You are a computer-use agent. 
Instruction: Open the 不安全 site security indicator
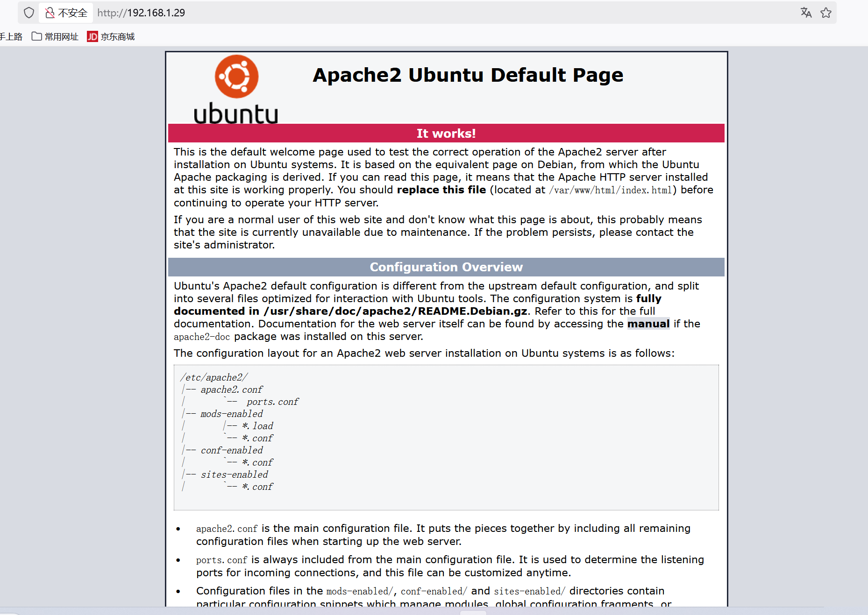[x=66, y=13]
